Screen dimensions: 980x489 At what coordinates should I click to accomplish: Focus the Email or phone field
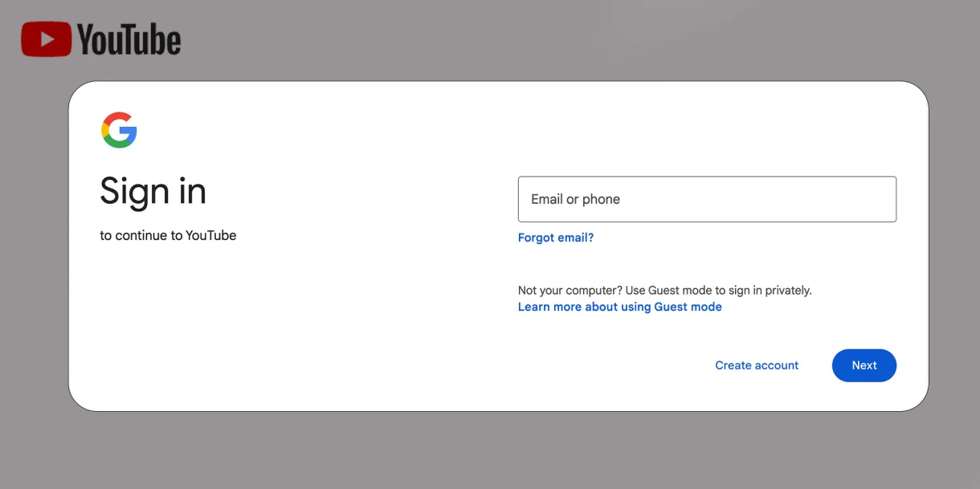click(707, 199)
